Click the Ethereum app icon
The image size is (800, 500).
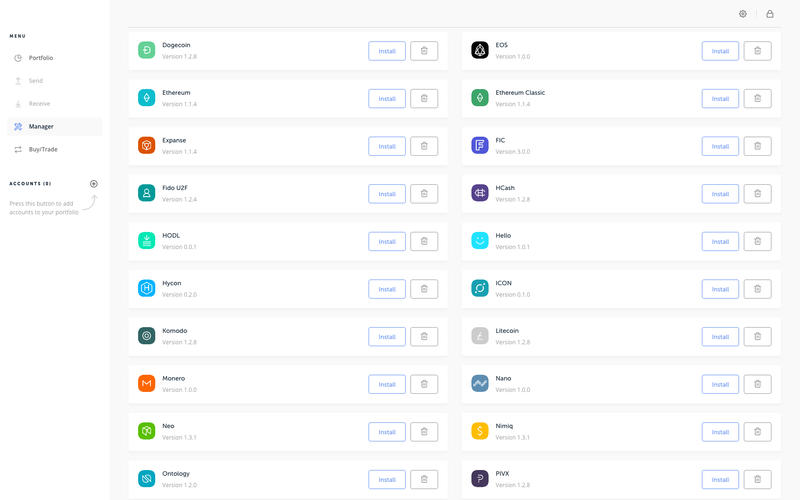[146, 98]
